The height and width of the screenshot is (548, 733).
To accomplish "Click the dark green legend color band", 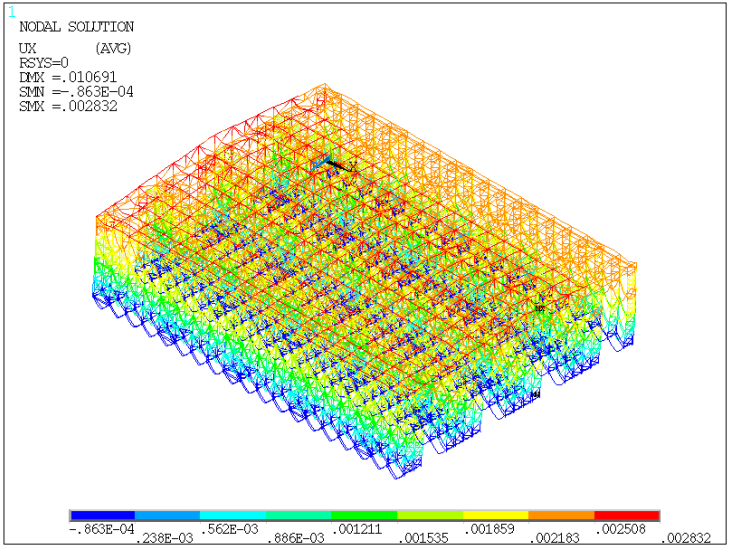I will 364,515.
